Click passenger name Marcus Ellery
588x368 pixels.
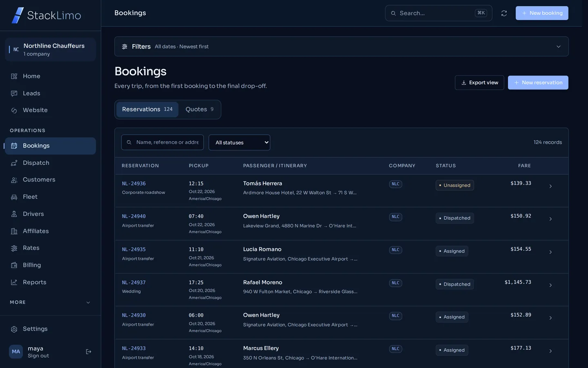pyautogui.click(x=261, y=348)
